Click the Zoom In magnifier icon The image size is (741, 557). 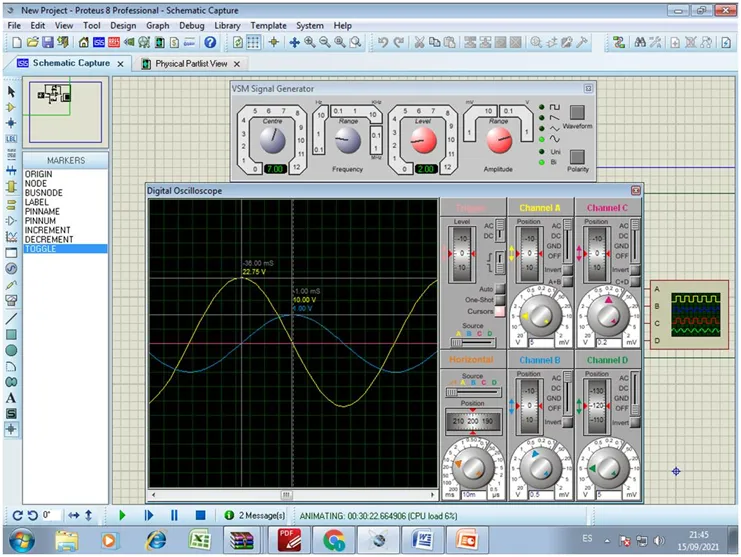310,43
